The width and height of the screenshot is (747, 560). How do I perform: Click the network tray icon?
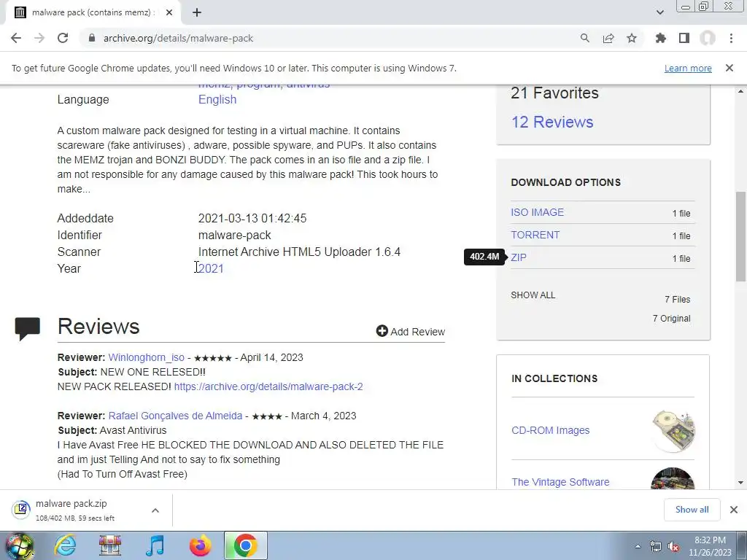click(656, 546)
